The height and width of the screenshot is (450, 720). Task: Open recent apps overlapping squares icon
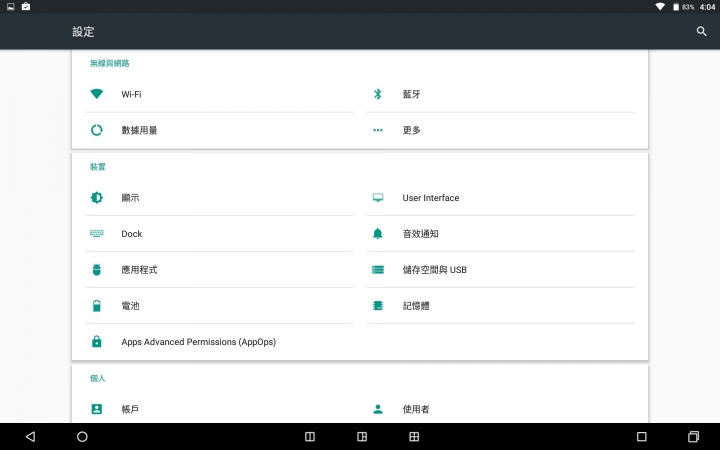click(x=693, y=436)
